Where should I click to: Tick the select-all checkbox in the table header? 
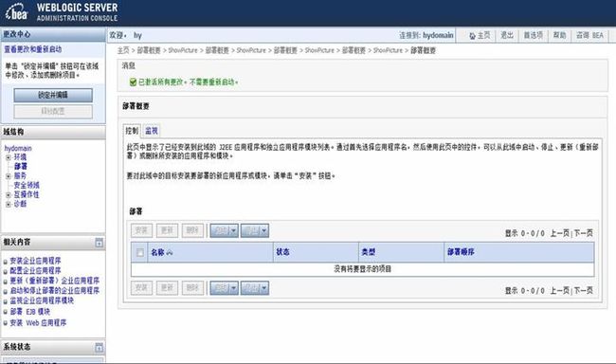[x=140, y=252]
